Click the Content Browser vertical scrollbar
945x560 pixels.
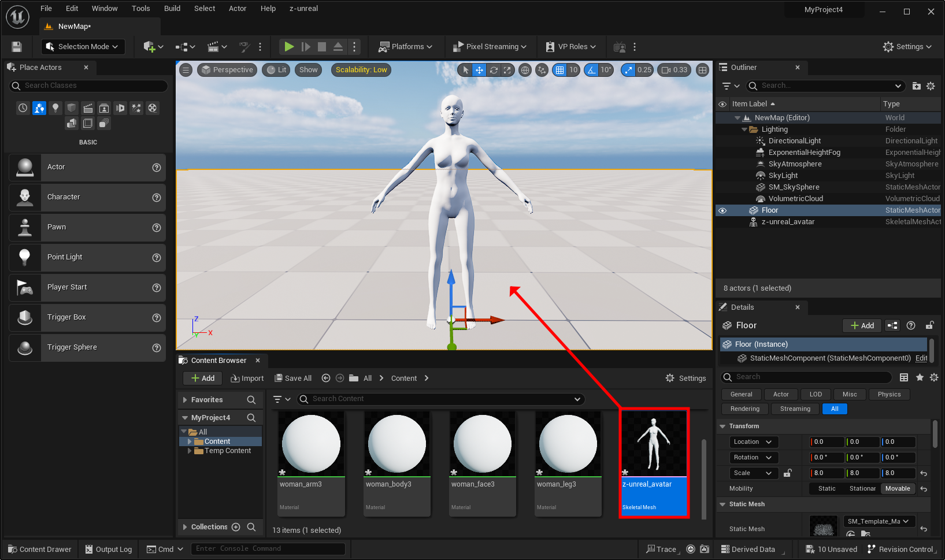click(704, 480)
